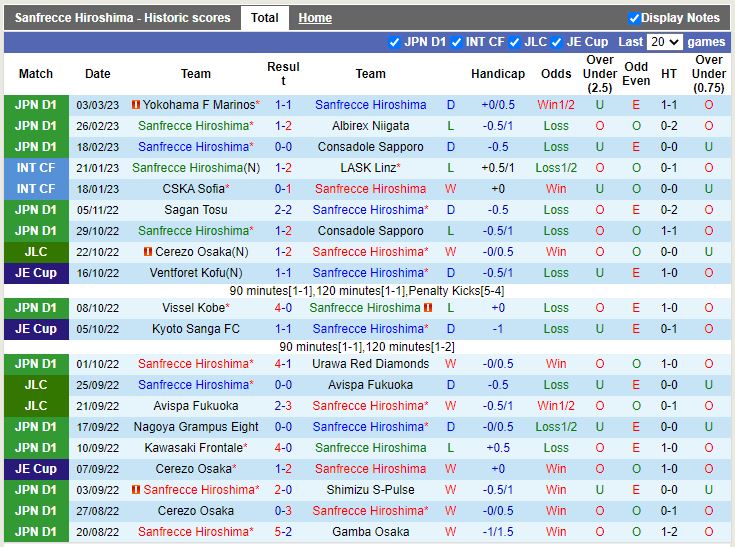Select the INT CF label on 18/01/23 row
The width and height of the screenshot is (735, 547).
(x=36, y=189)
